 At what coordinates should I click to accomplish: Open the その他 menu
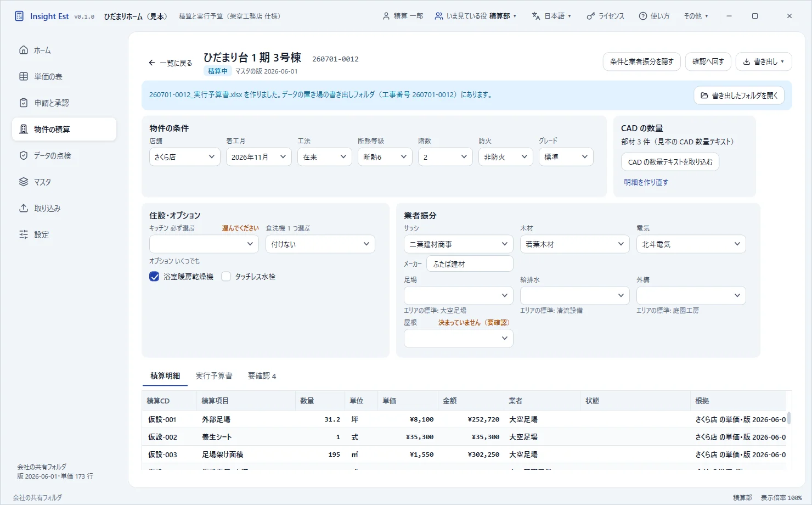(x=696, y=16)
